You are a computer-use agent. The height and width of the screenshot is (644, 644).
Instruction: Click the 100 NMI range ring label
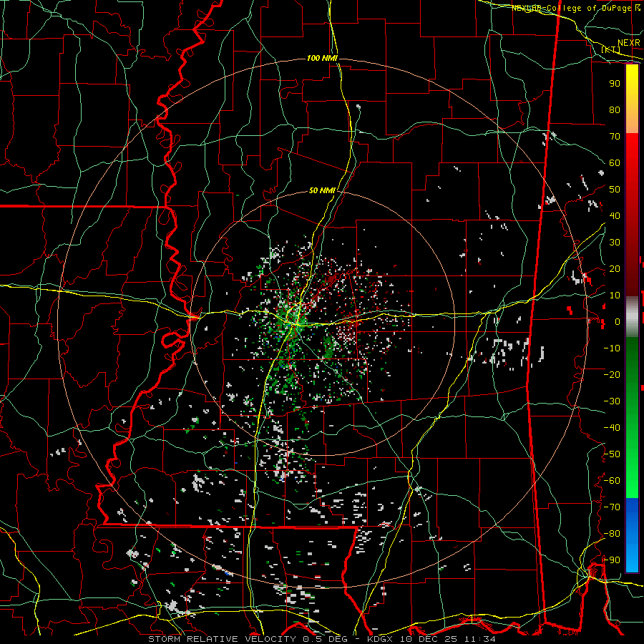point(322,59)
